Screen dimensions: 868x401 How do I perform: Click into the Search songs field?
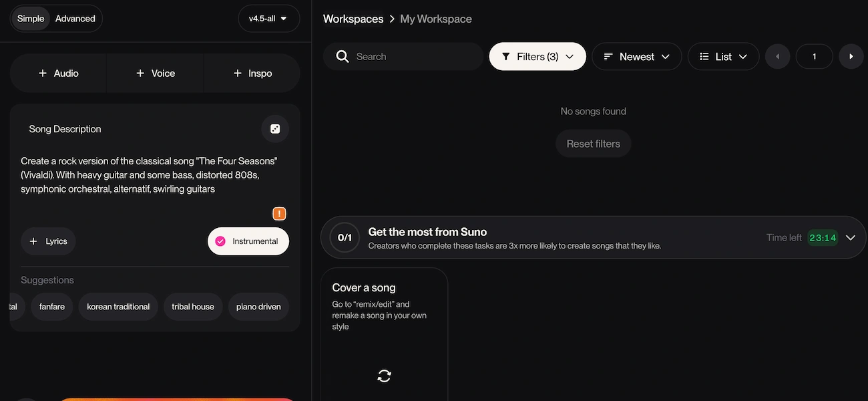point(403,57)
